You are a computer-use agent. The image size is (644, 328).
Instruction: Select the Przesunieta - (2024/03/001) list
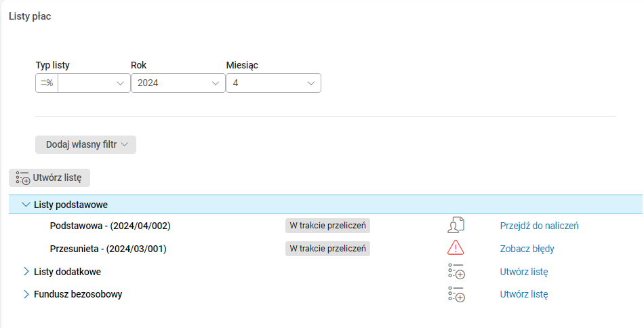point(108,249)
